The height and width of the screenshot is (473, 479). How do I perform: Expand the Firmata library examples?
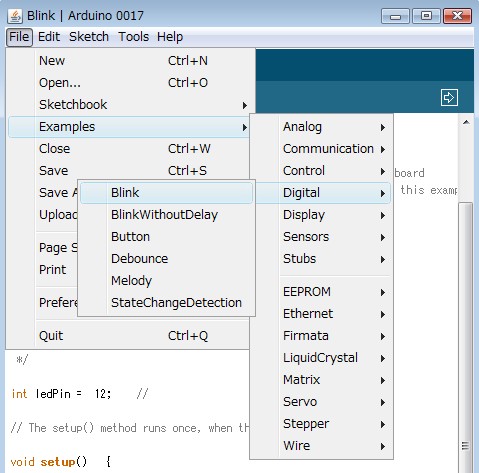tap(321, 336)
